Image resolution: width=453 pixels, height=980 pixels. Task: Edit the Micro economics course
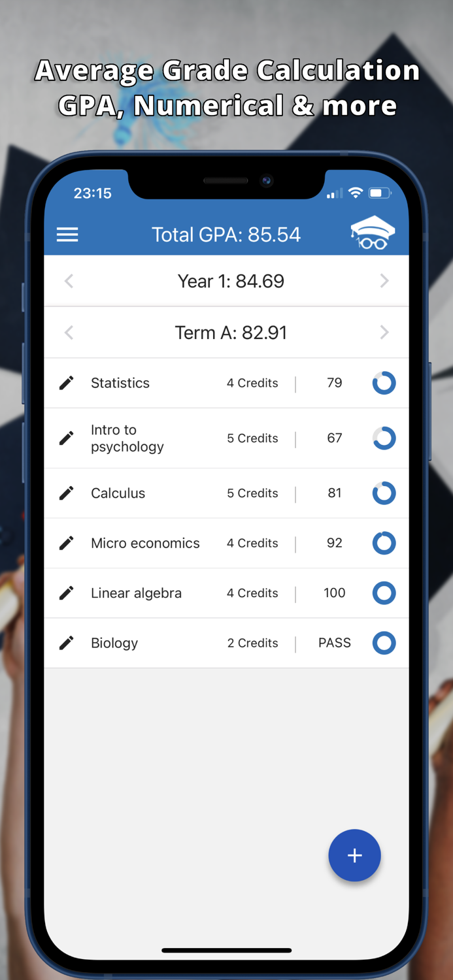coord(66,543)
